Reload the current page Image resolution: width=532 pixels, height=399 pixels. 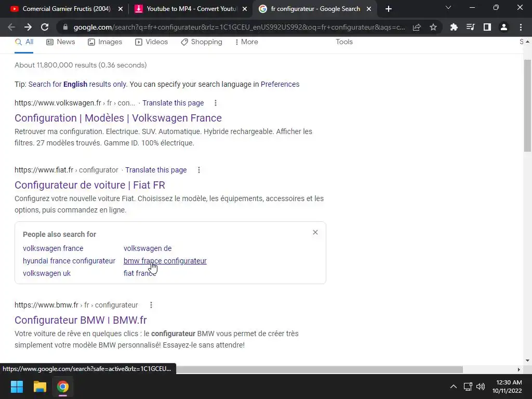(45, 27)
